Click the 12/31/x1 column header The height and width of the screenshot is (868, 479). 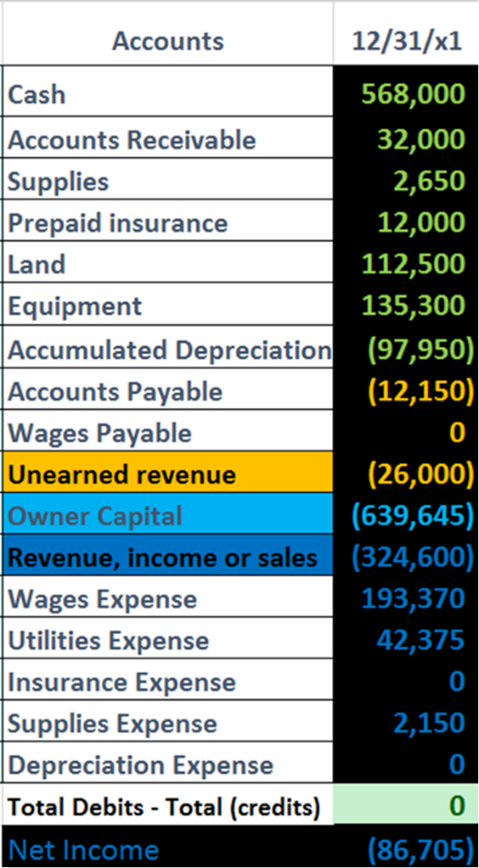(x=406, y=41)
